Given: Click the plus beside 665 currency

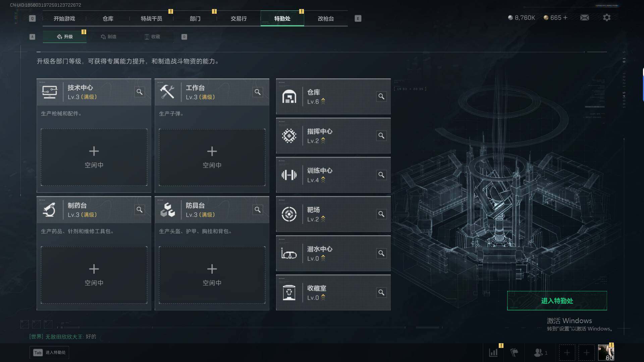Looking at the screenshot, I should tap(565, 17).
